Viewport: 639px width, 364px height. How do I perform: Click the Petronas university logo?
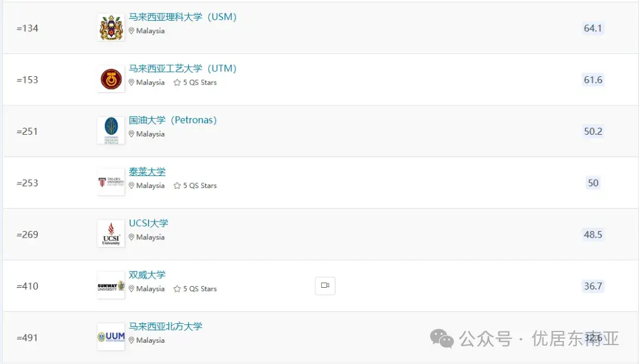110,129
